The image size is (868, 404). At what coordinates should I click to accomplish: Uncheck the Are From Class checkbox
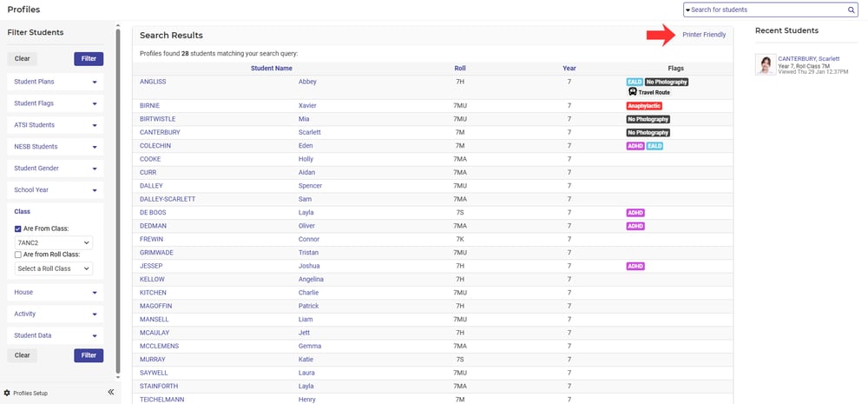point(18,229)
